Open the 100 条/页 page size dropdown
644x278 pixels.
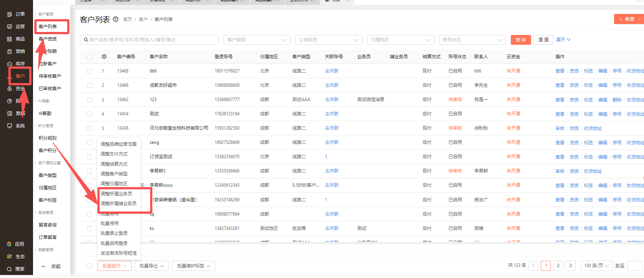[x=596, y=266]
